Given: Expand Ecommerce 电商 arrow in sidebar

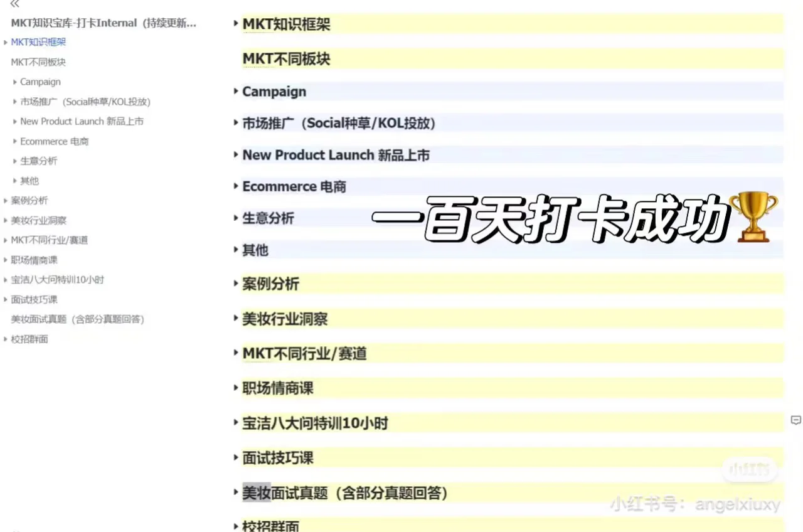Looking at the screenshot, I should click(15, 142).
